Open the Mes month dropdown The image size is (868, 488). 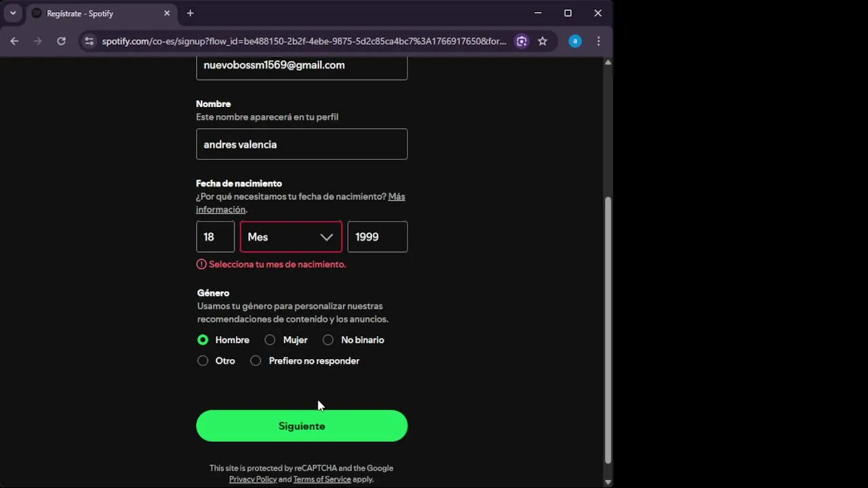coord(291,237)
